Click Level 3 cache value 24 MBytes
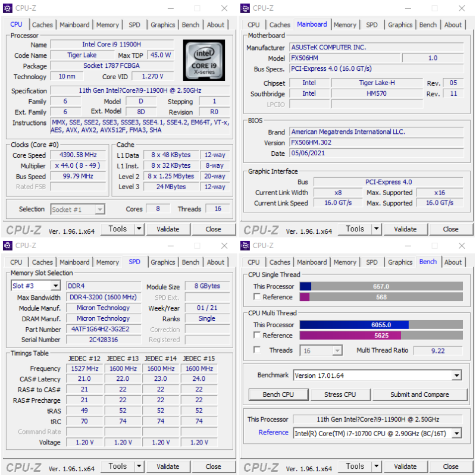 (x=171, y=187)
